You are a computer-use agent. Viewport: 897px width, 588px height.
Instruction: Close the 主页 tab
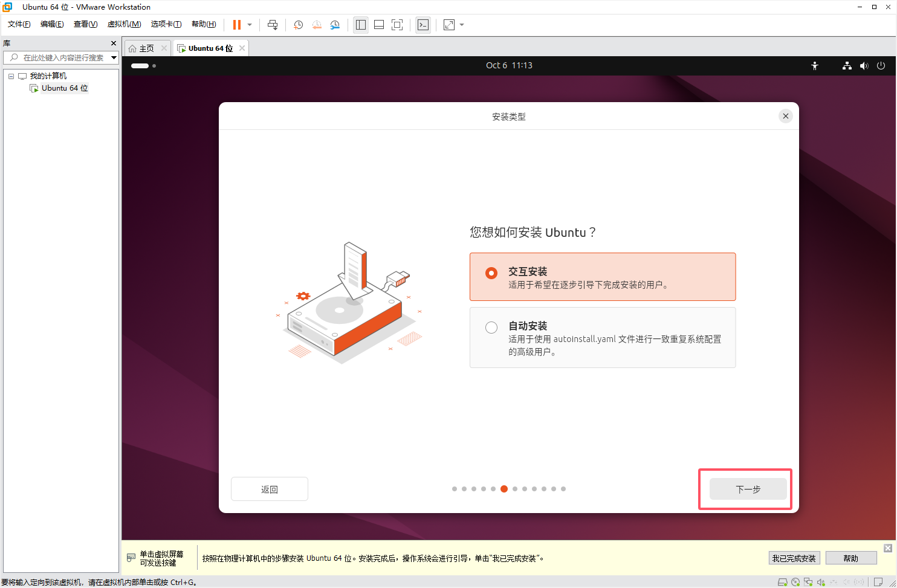pos(164,48)
